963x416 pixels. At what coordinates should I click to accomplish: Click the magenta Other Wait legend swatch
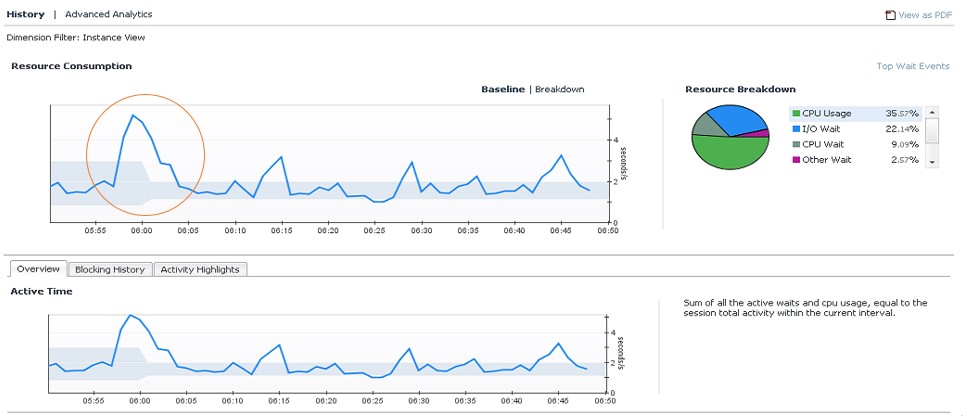(x=796, y=160)
